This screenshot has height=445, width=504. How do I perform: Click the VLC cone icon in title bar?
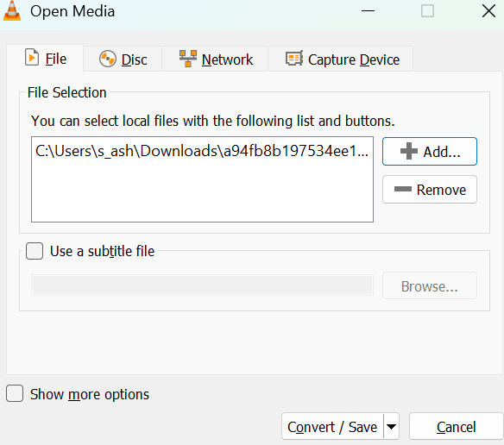12,10
